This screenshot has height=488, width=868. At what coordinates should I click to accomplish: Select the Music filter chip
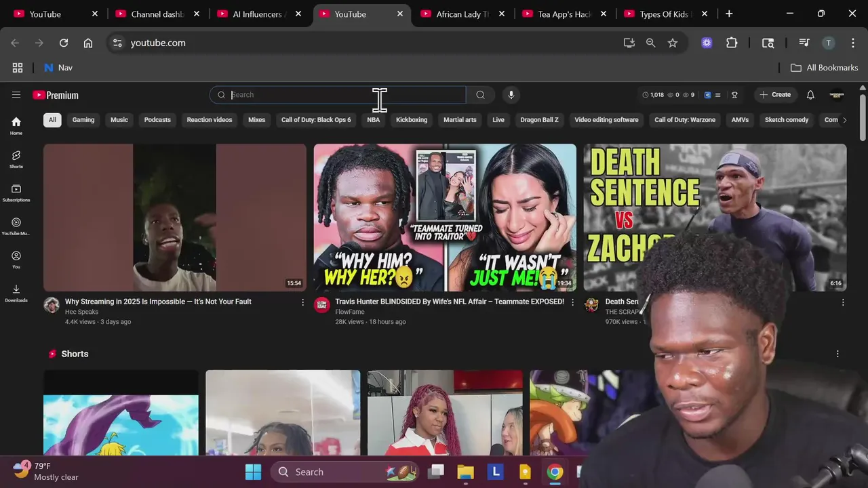click(x=119, y=120)
